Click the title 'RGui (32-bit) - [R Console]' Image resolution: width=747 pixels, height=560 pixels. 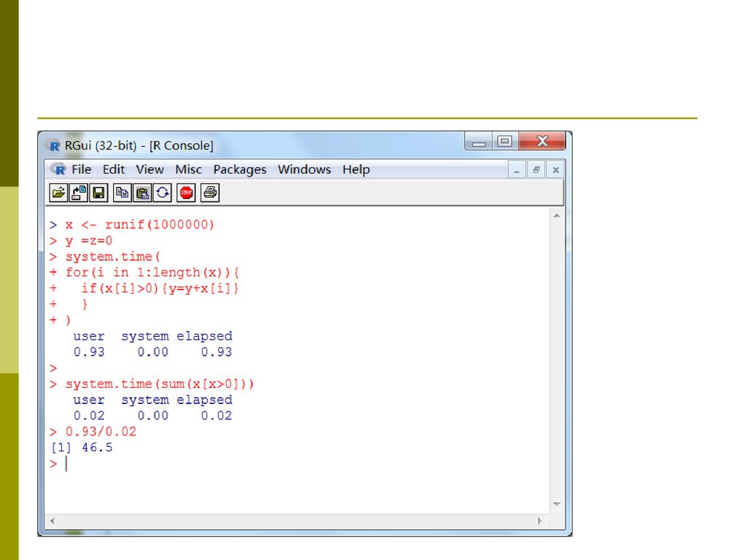click(x=139, y=145)
